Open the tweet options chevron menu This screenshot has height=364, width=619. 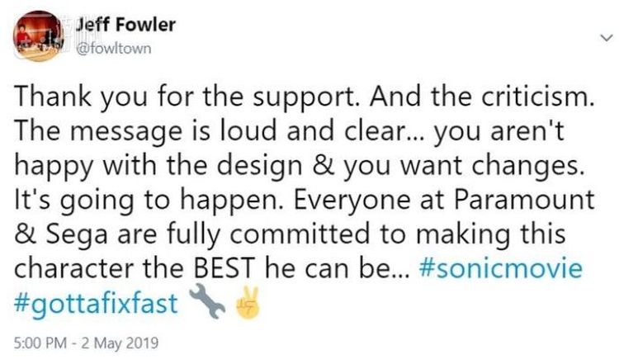click(604, 37)
